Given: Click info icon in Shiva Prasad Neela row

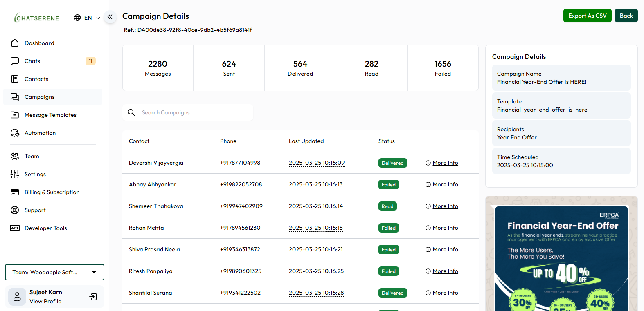Looking at the screenshot, I should click(x=428, y=249).
